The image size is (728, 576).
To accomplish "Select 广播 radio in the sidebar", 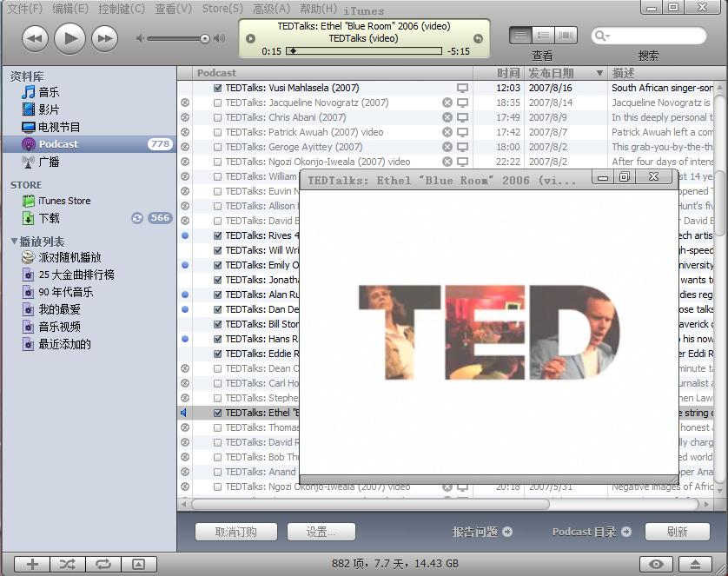I will tap(49, 162).
